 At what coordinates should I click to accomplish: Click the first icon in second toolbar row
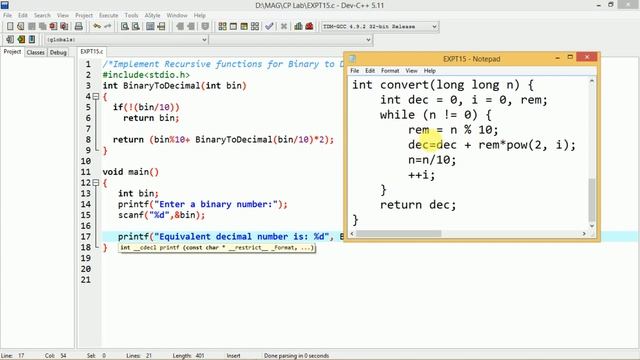[10, 40]
